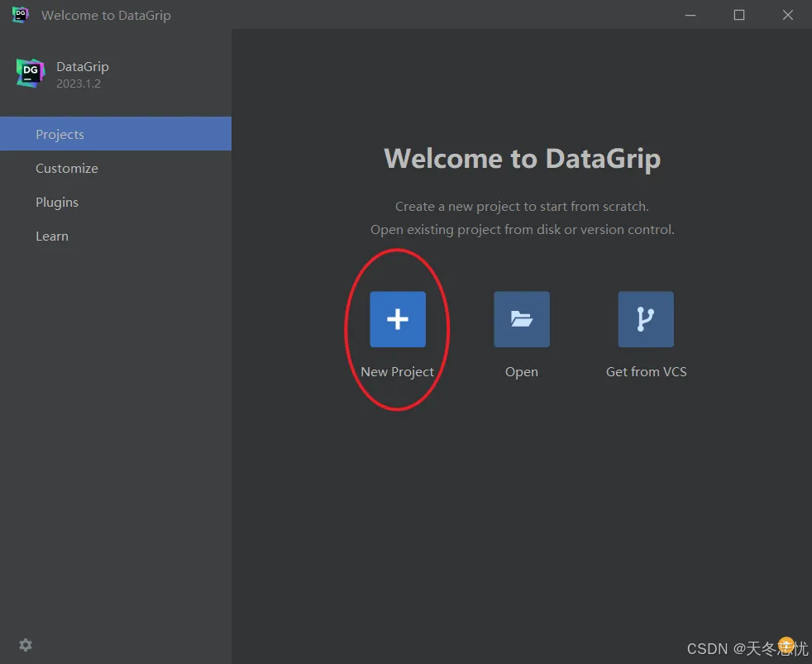Select the Projects sidebar entry
Viewport: 812px width, 664px height.
pyautogui.click(x=60, y=133)
